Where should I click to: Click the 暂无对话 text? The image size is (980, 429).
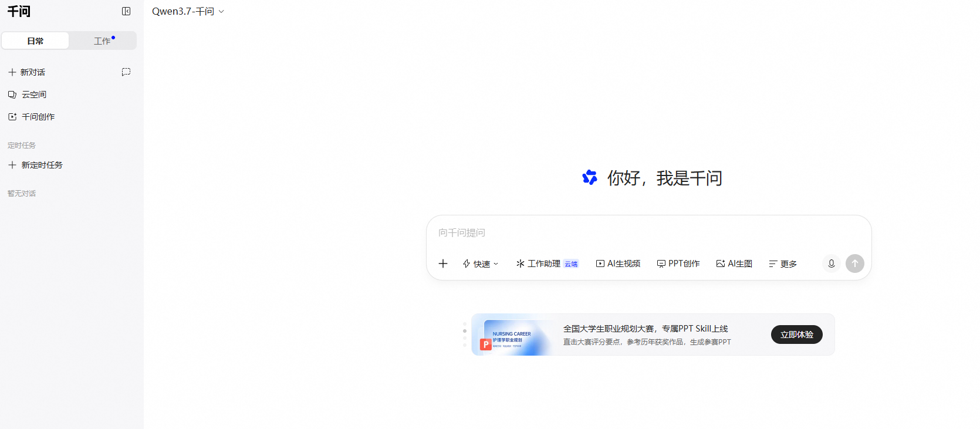22,193
